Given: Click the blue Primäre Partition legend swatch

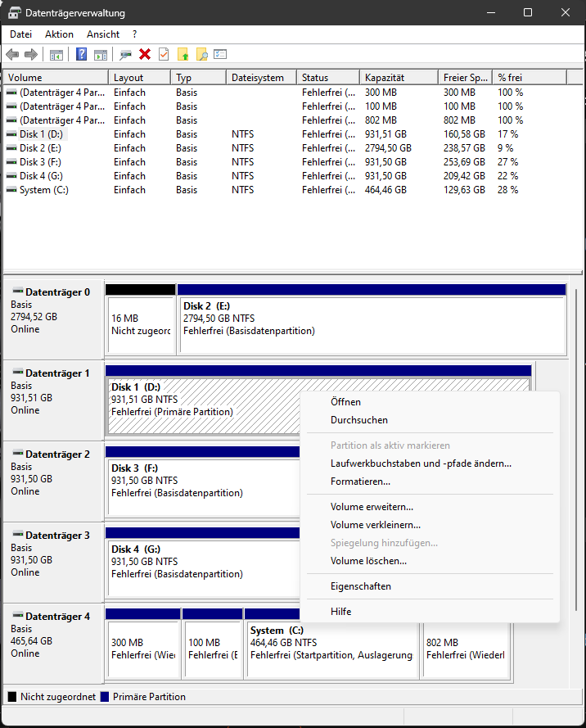Looking at the screenshot, I should tap(105, 697).
